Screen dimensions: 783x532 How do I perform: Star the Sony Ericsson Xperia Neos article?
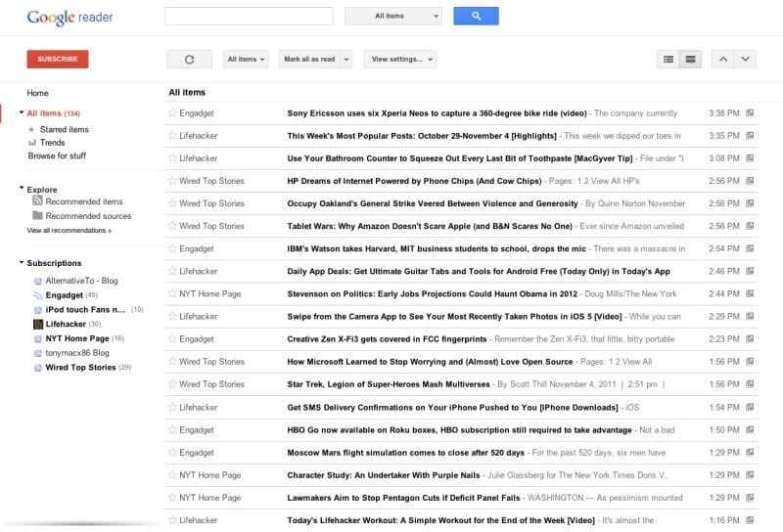[x=172, y=113]
